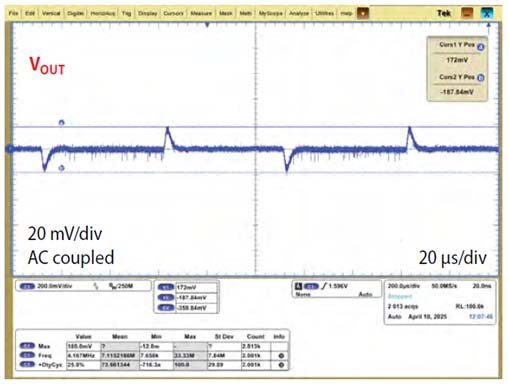Screen dimensions: 508x384
Task: Open the Trig menu
Action: pos(126,13)
